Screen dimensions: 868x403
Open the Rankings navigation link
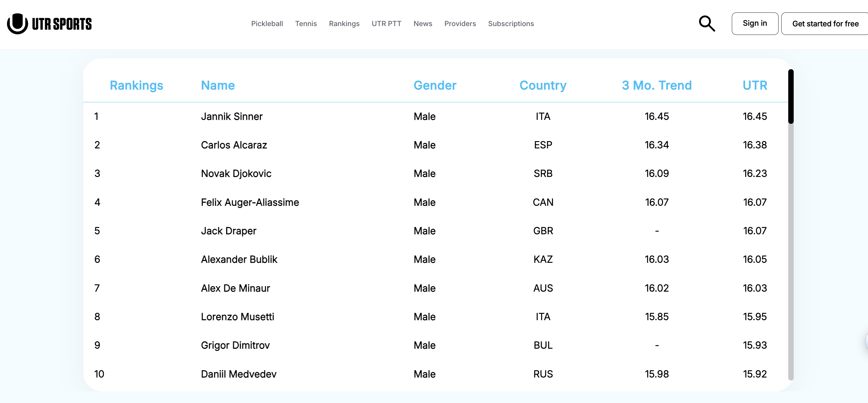[344, 24]
